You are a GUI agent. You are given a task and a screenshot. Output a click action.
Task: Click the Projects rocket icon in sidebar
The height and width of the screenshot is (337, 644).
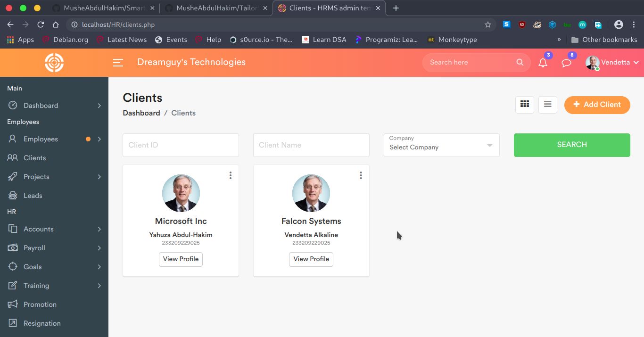coord(13,177)
